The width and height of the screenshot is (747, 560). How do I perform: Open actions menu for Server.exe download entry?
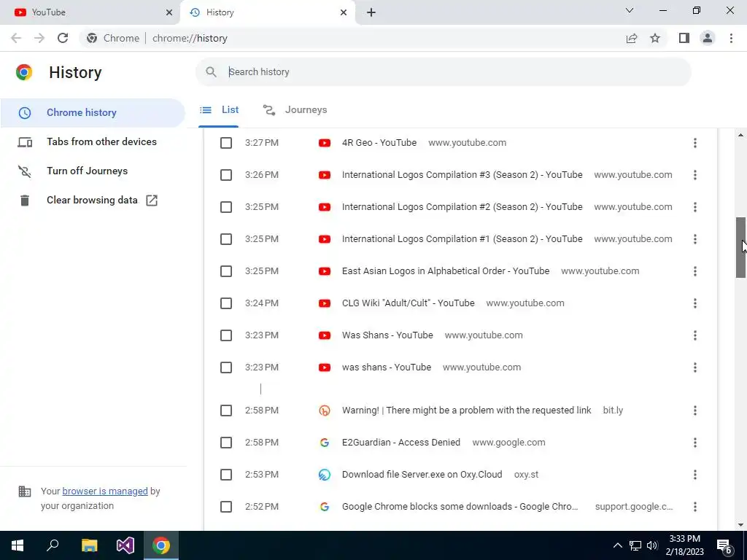695,475
